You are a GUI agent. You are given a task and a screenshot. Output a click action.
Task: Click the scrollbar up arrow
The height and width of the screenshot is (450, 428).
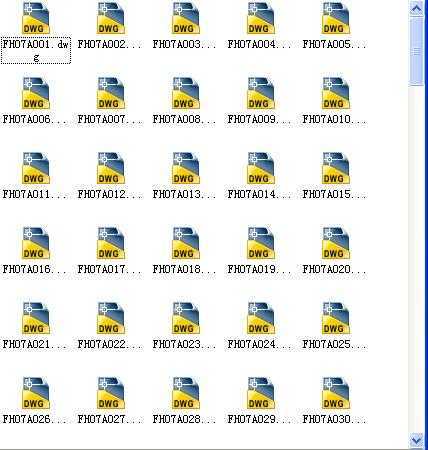pos(416,8)
